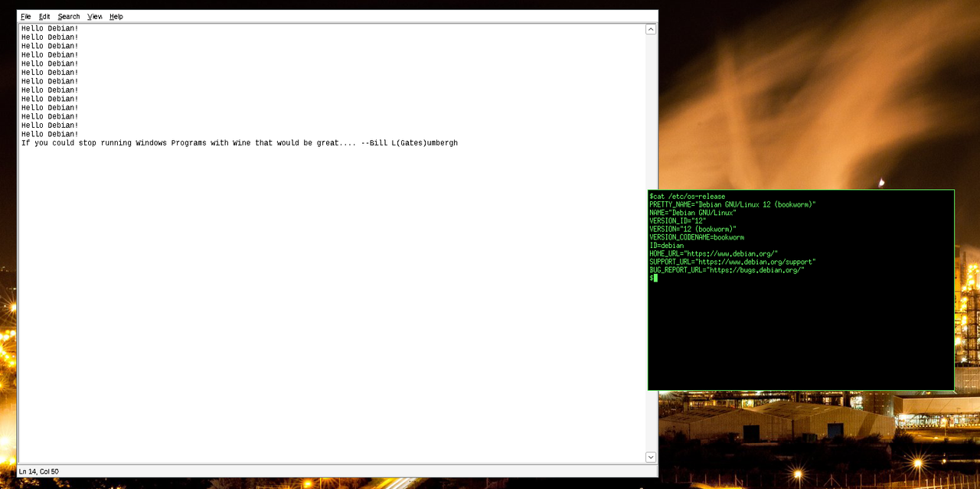Image resolution: width=980 pixels, height=489 pixels.
Task: Click the Notepad scroll up arrow
Action: [x=651, y=29]
